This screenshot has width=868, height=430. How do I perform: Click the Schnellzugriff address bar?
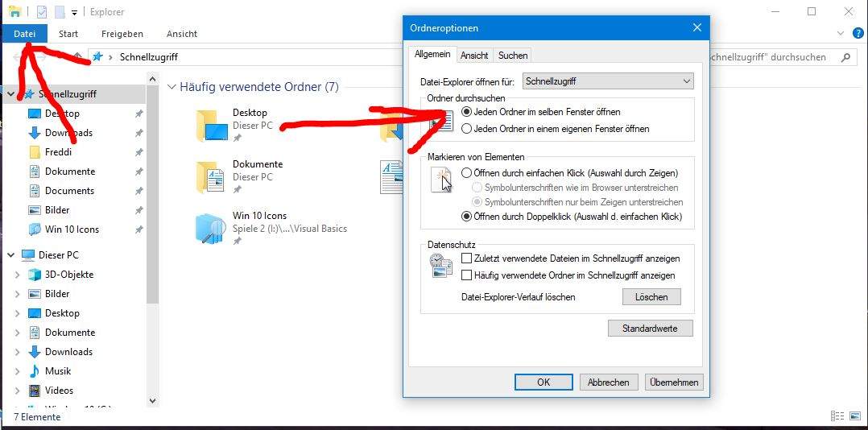242,57
